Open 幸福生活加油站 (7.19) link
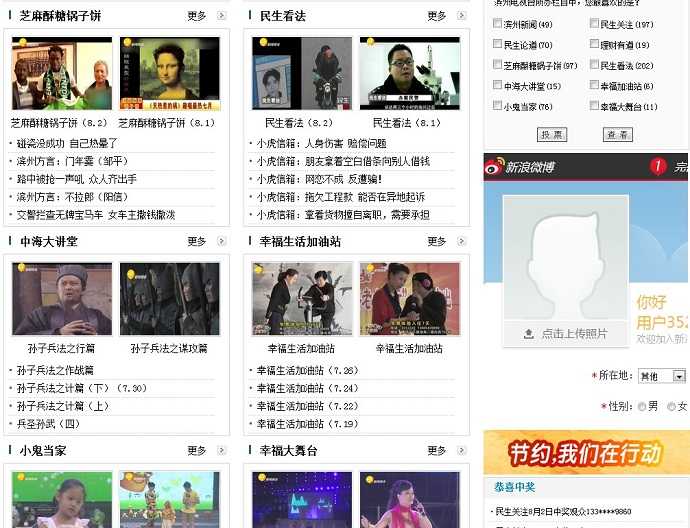690x528 pixels. (308, 424)
